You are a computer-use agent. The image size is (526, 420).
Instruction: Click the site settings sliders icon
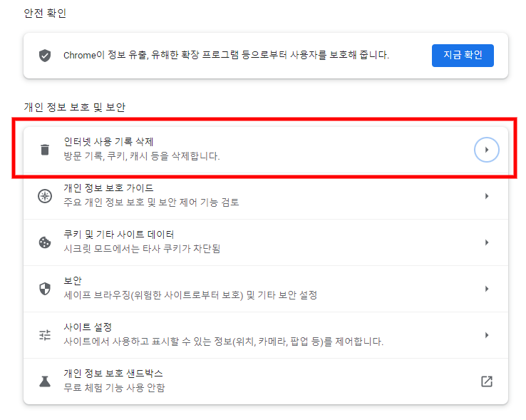click(x=45, y=334)
